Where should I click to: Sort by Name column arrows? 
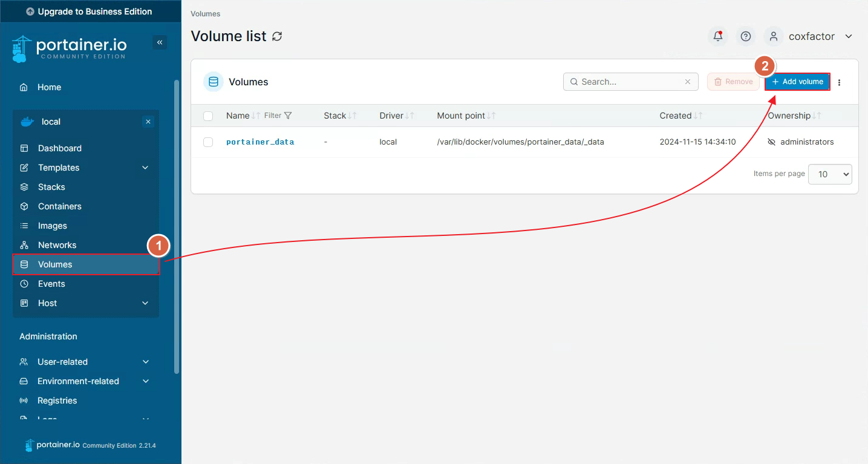click(256, 116)
